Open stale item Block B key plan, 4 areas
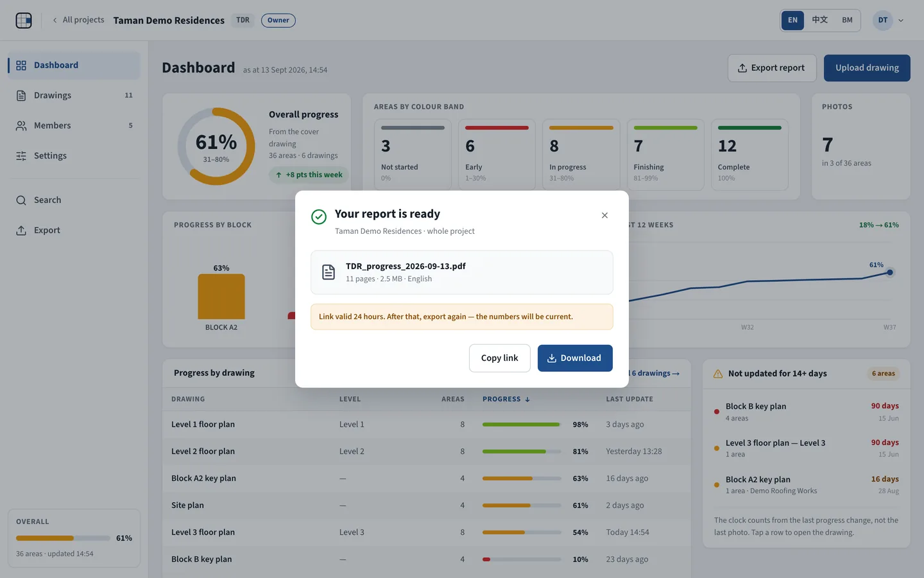Viewport: 924px width, 578px height. coord(807,412)
